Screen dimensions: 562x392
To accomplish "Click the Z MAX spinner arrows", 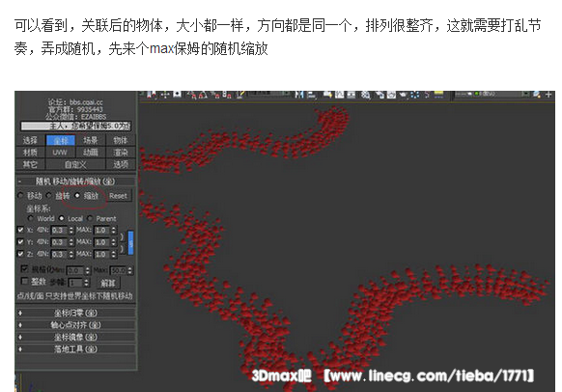I will pos(114,254).
